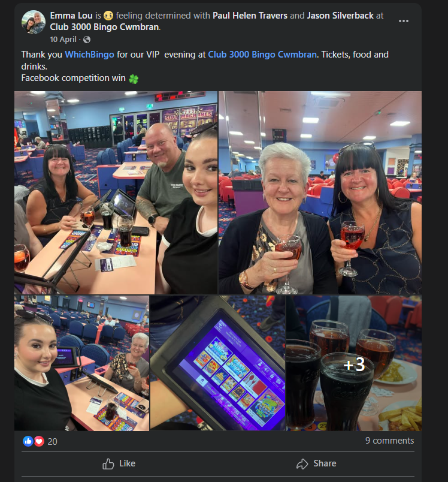Click the red heart reaction icon
This screenshot has height=482, width=448.
pyautogui.click(x=39, y=441)
